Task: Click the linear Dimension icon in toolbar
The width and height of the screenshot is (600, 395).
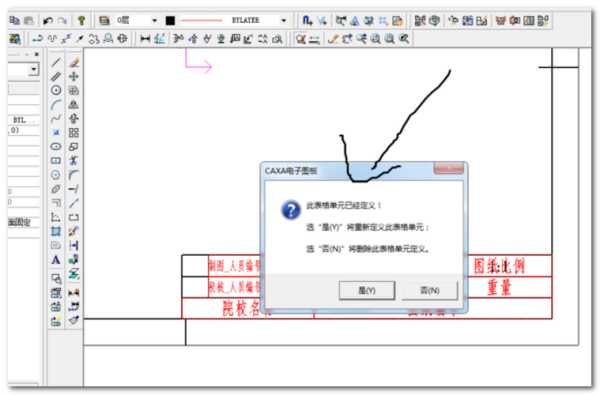Action: pyautogui.click(x=145, y=39)
